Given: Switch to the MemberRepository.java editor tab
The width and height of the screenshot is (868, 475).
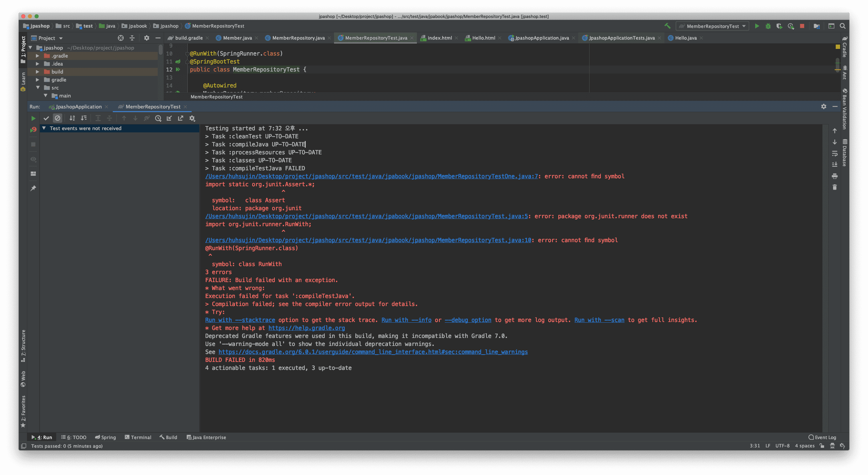Looking at the screenshot, I should click(x=298, y=38).
